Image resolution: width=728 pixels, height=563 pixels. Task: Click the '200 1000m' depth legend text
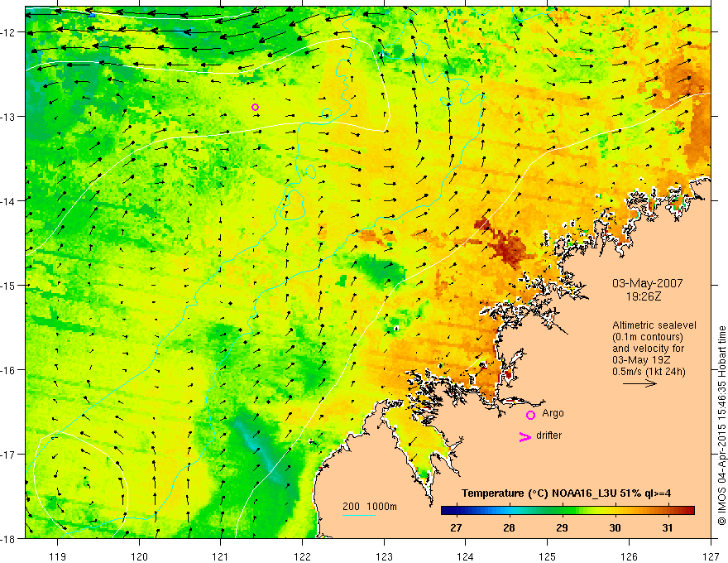(x=370, y=507)
